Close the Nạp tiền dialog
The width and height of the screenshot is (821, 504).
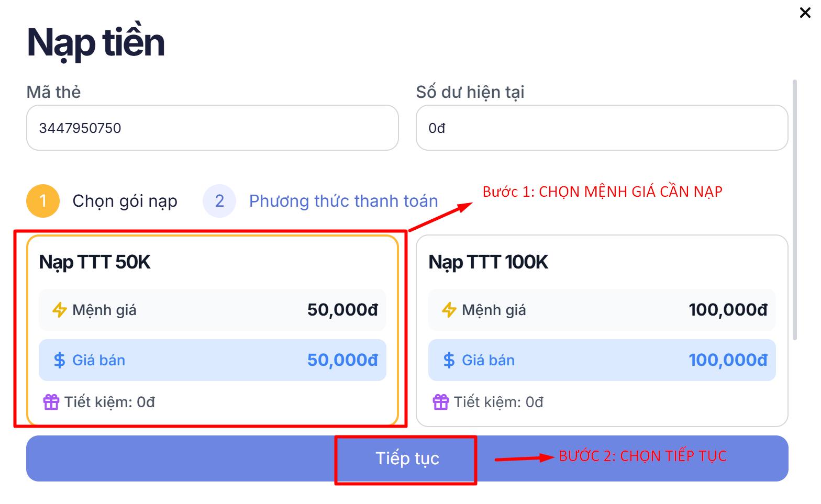click(x=805, y=13)
